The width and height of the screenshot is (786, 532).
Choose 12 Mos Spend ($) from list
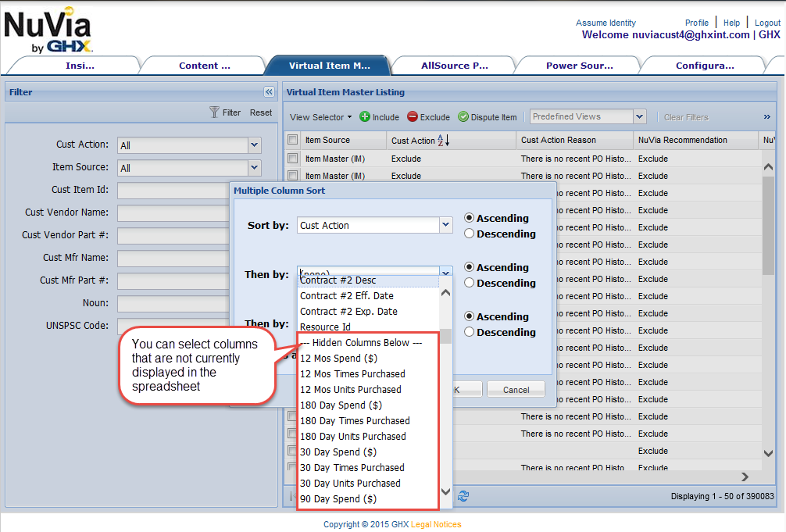coord(369,358)
